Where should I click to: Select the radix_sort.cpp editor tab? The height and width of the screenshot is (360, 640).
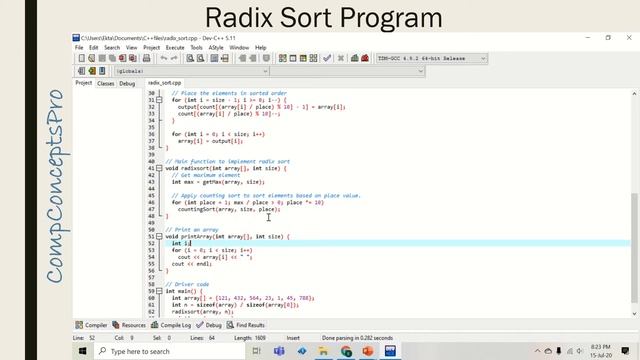click(x=164, y=83)
